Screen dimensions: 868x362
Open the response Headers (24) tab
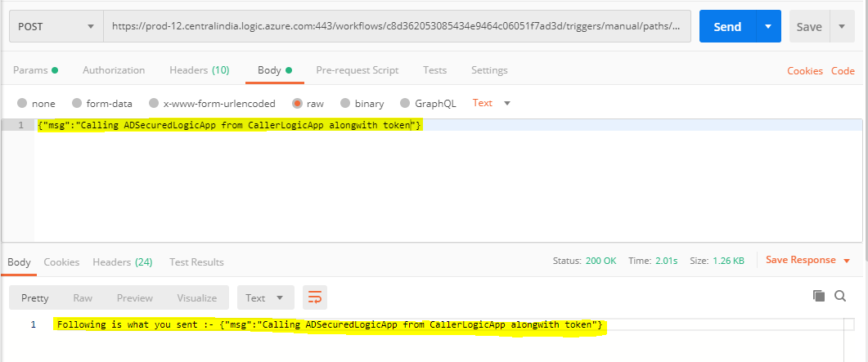(123, 262)
